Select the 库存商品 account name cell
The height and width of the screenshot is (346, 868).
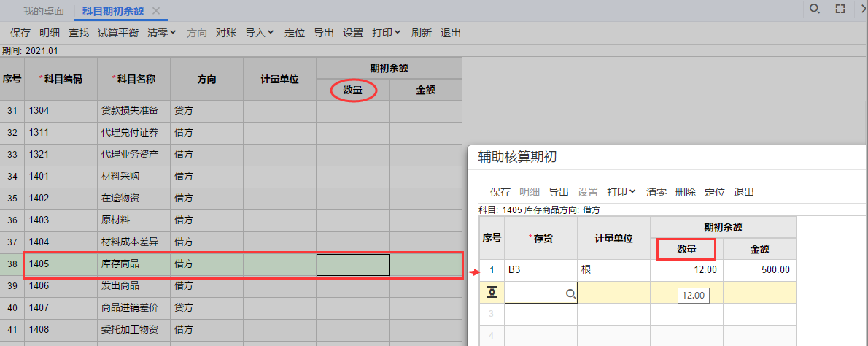(134, 265)
